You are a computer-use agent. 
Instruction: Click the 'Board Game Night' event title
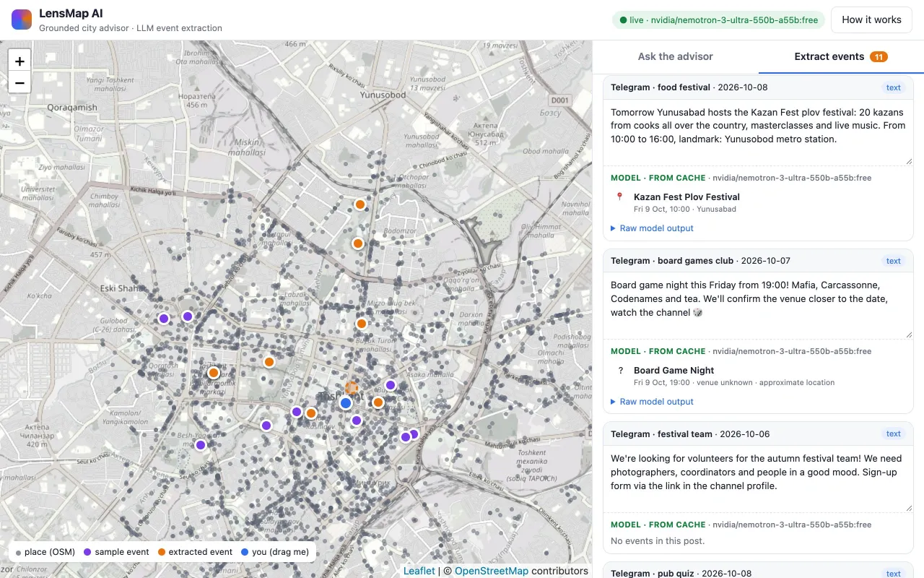pyautogui.click(x=674, y=370)
